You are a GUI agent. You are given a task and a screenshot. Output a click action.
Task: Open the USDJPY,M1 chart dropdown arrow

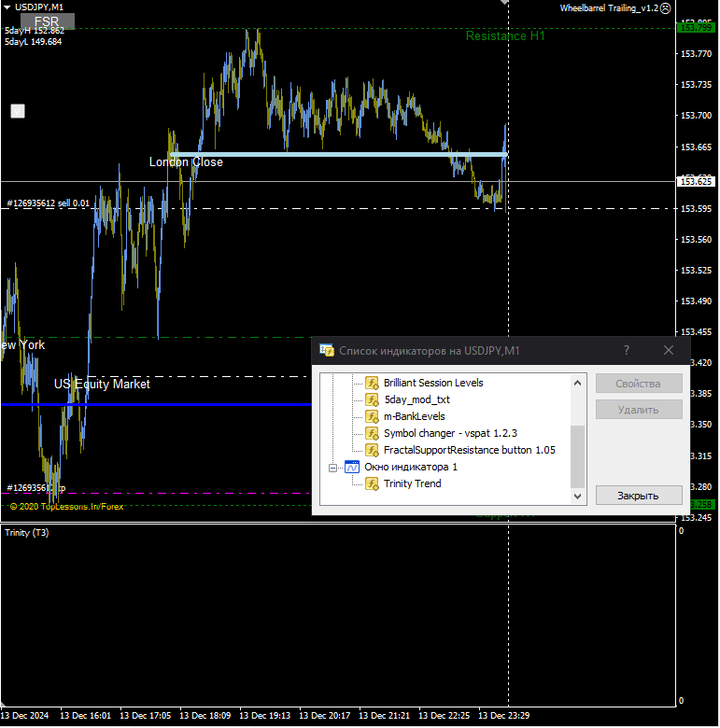pos(7,7)
